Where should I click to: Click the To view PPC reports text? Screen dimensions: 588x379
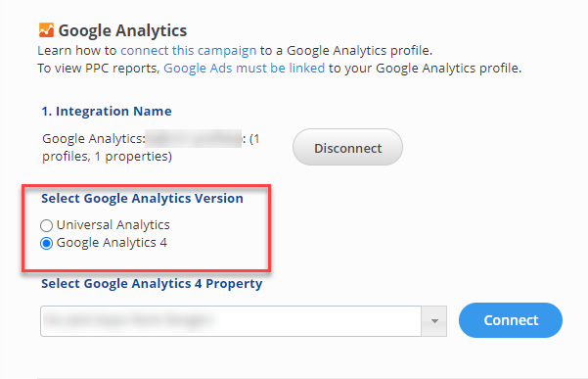pyautogui.click(x=99, y=68)
